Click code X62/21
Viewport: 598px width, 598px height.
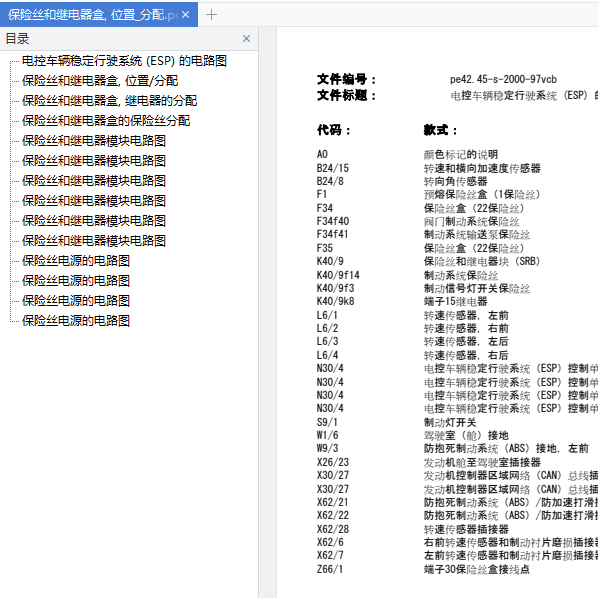pyautogui.click(x=333, y=502)
